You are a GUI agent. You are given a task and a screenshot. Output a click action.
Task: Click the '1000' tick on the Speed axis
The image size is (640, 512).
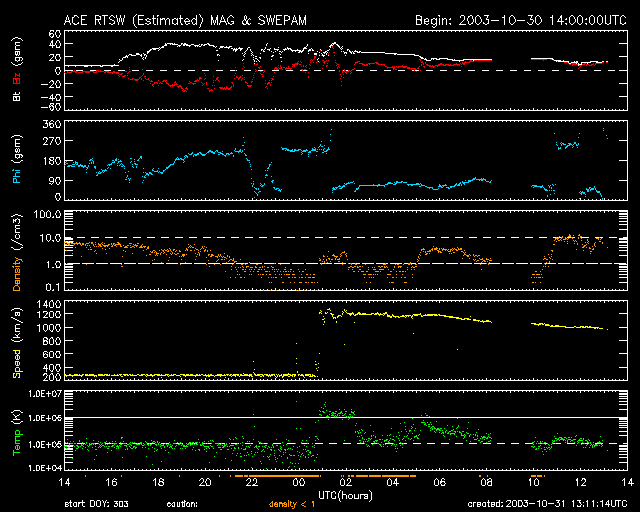(49, 328)
